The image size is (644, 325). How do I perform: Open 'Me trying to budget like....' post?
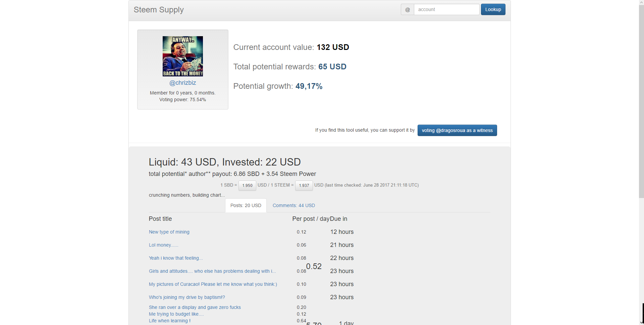click(176, 314)
